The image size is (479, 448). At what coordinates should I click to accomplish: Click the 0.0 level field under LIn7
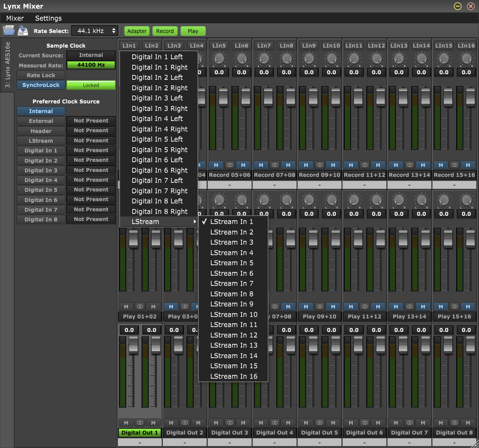264,72
